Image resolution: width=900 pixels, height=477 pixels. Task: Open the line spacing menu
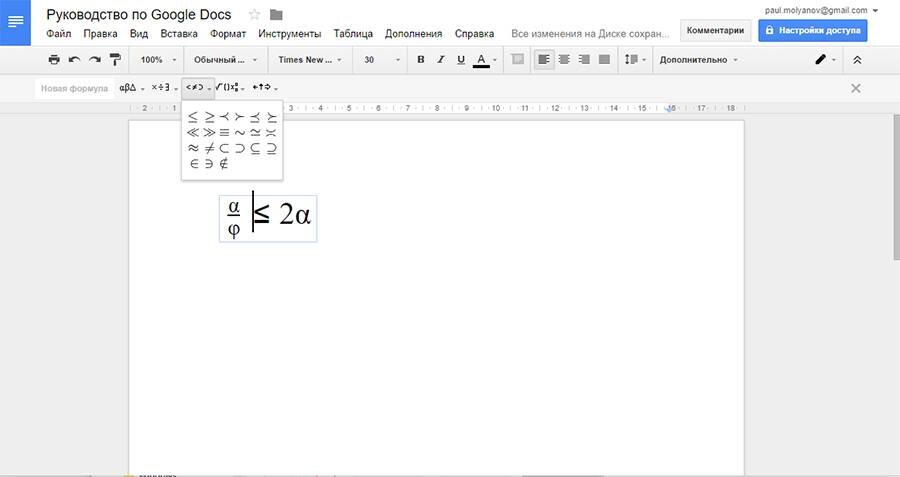635,59
